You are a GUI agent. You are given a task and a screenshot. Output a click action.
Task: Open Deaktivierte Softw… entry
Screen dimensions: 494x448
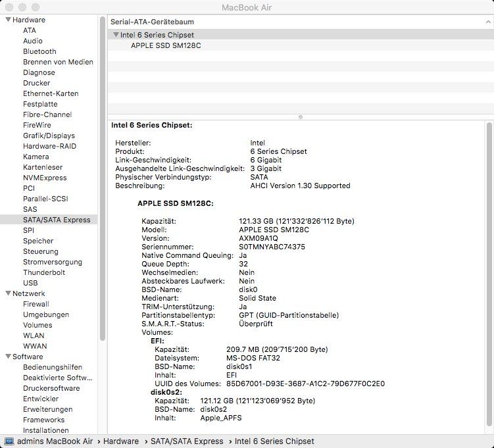point(58,378)
